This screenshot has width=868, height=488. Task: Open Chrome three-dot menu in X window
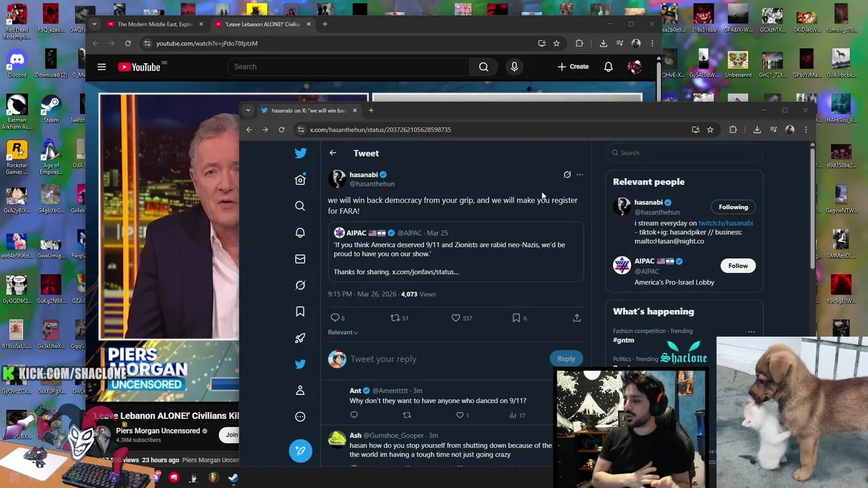click(x=806, y=129)
